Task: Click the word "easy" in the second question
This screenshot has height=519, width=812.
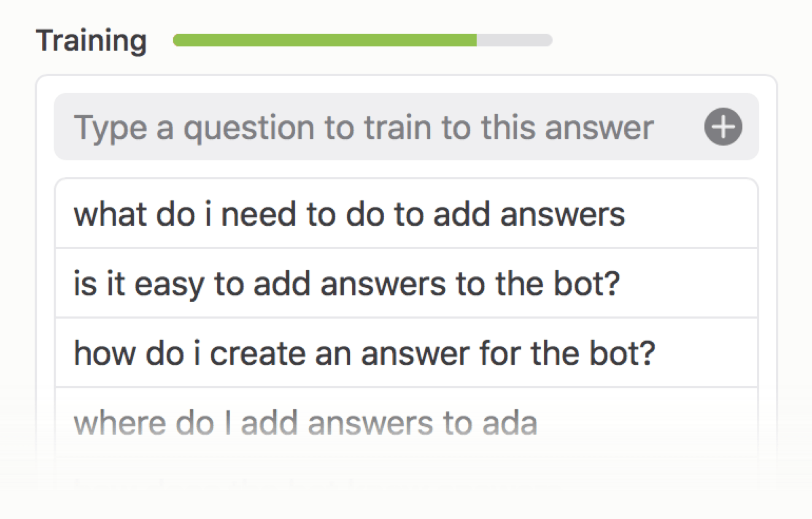Action: 169,284
